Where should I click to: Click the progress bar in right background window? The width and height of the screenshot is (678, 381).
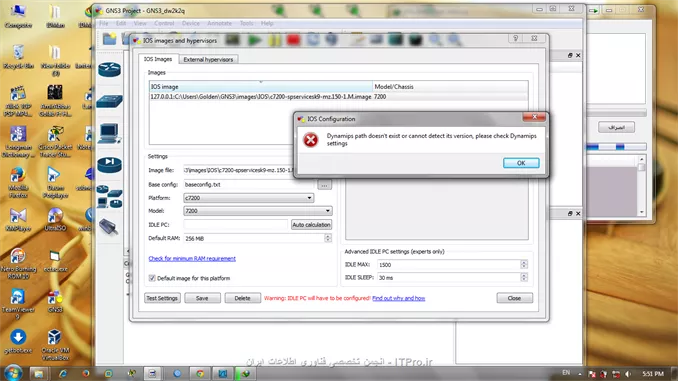pyautogui.click(x=617, y=147)
